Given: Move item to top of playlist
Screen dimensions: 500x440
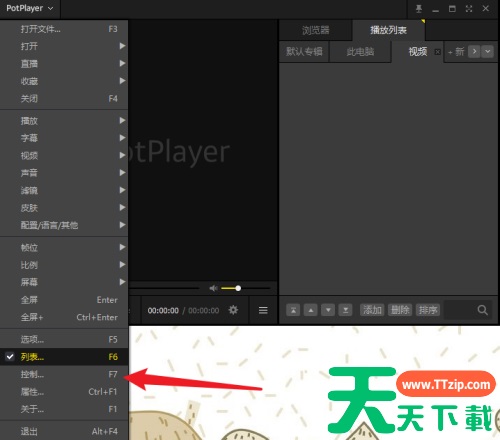Looking at the screenshot, I should [x=293, y=310].
